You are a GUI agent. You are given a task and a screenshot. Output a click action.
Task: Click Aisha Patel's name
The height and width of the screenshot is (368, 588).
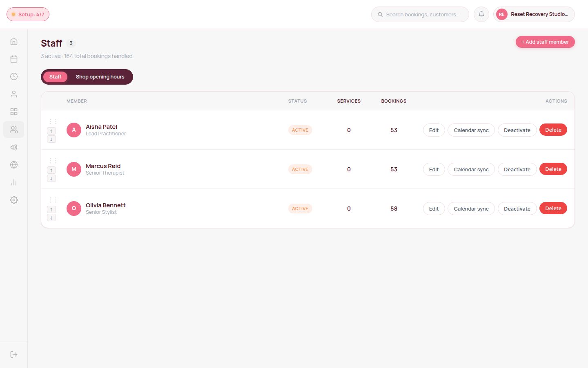pos(101,127)
